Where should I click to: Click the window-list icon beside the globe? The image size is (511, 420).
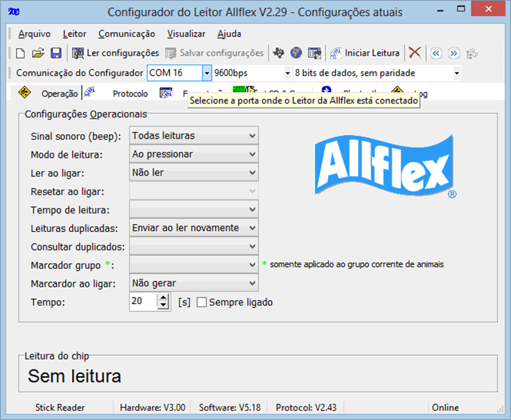click(x=314, y=53)
